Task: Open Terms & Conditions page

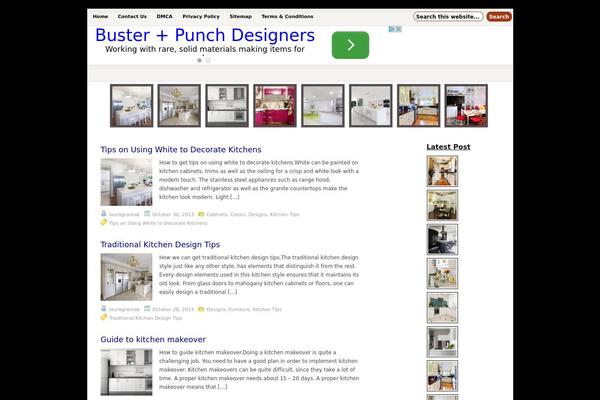Action: coord(287,16)
